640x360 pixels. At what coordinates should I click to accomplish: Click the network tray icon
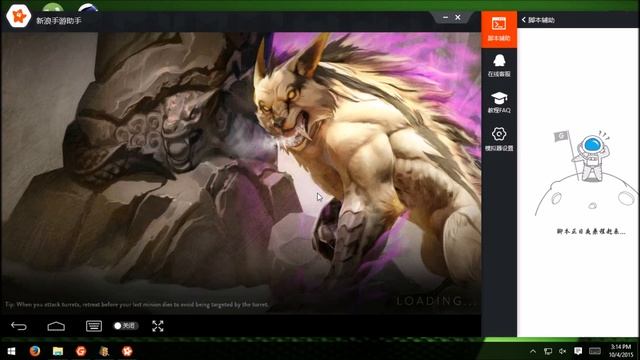[x=548, y=351]
